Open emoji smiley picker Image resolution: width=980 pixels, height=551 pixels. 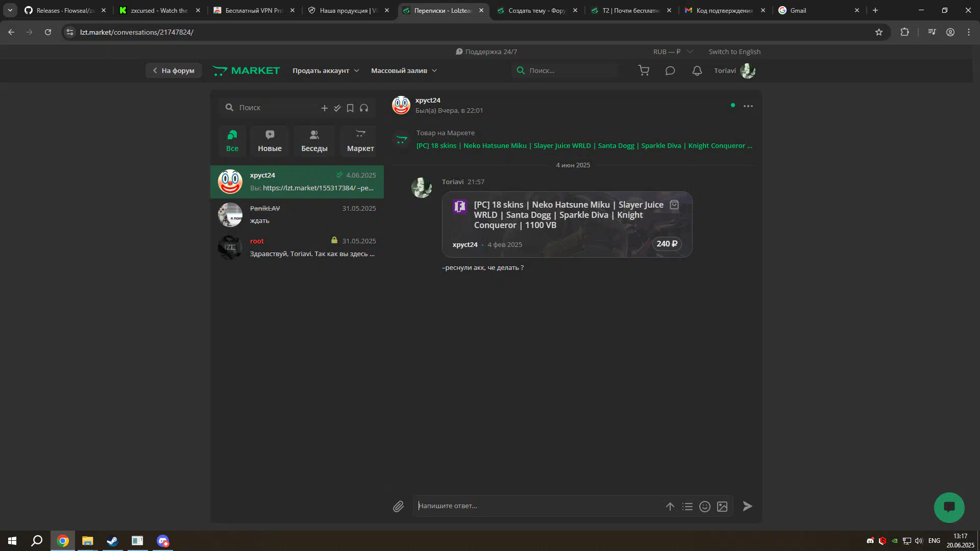tap(705, 507)
